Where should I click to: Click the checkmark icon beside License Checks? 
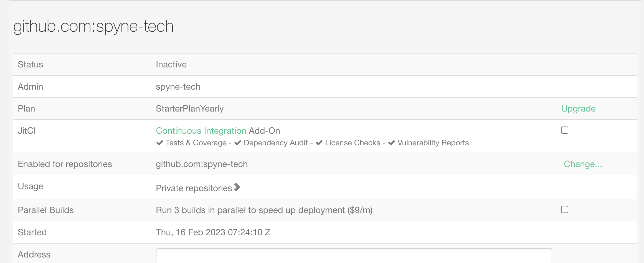tap(319, 143)
